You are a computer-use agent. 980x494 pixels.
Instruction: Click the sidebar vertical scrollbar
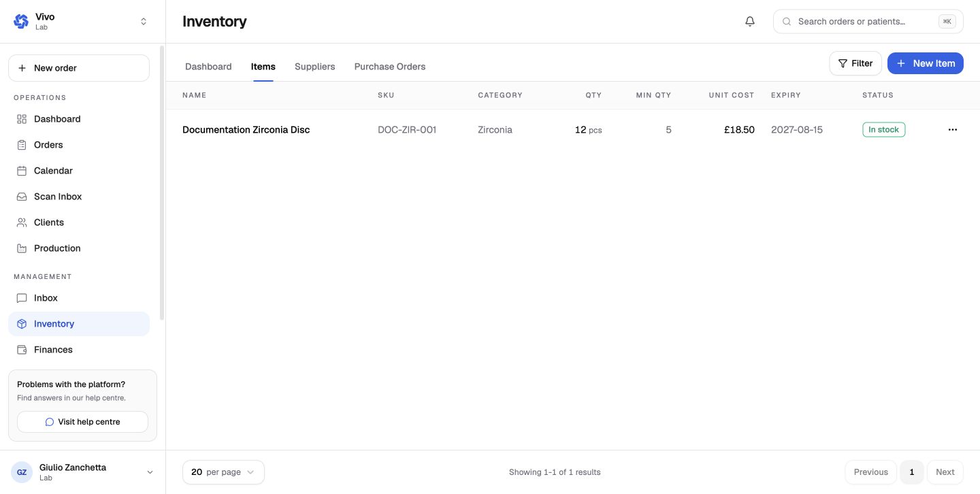point(161,182)
